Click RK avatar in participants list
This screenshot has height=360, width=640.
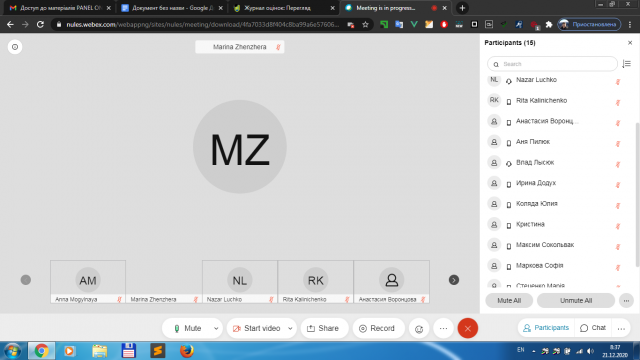(494, 100)
